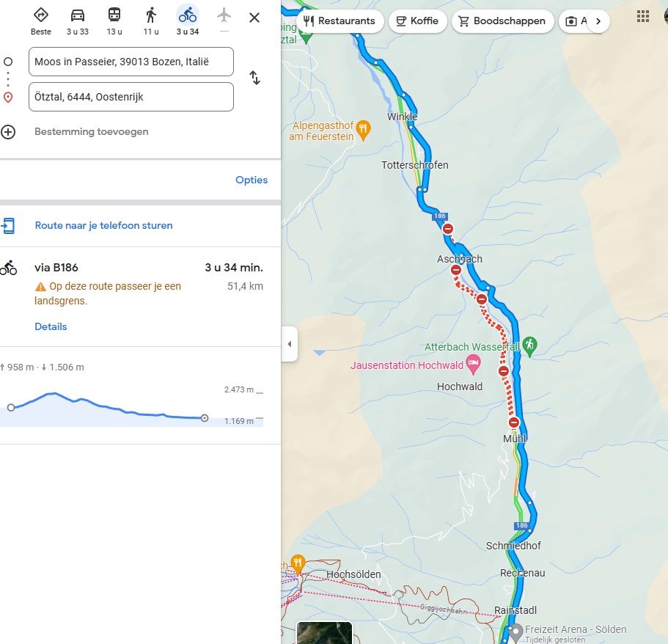This screenshot has height=644, width=668.
Task: Edit the Moos in Passeier origin field
Action: 131,62
